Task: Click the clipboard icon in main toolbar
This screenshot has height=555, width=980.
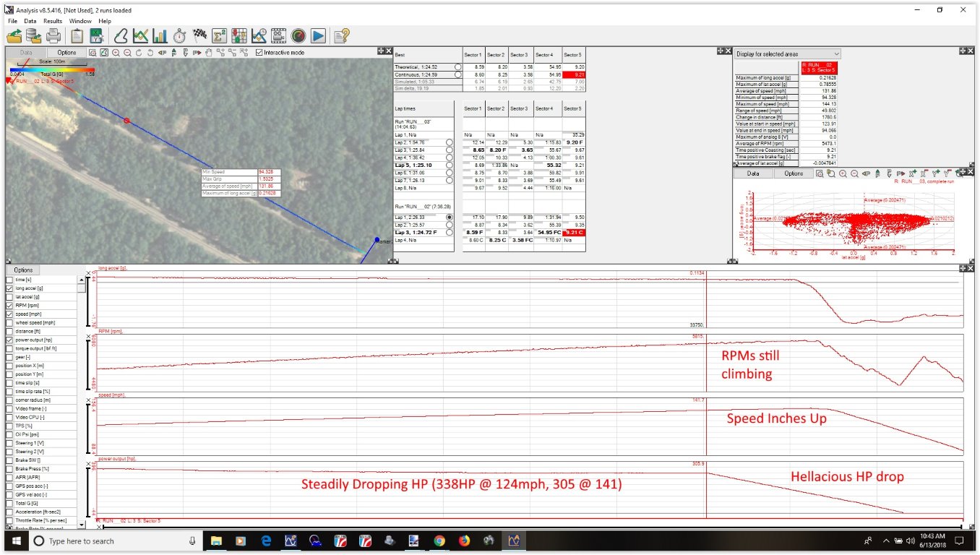Action: pyautogui.click(x=77, y=35)
